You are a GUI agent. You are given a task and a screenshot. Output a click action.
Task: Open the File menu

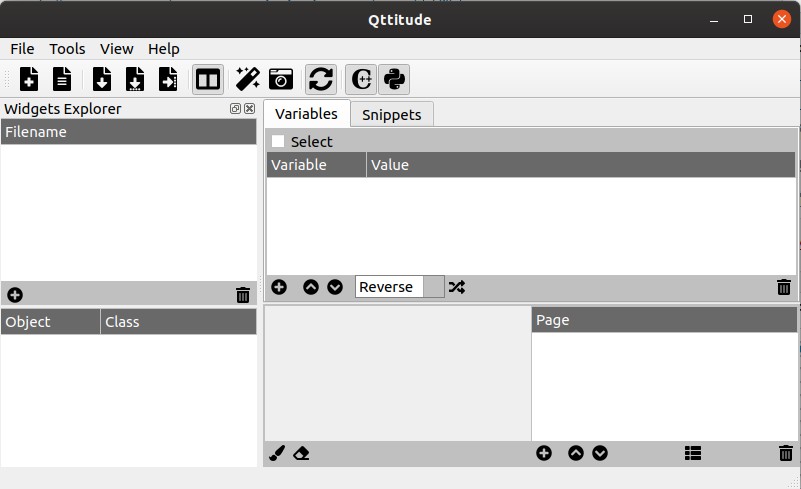[x=22, y=49]
